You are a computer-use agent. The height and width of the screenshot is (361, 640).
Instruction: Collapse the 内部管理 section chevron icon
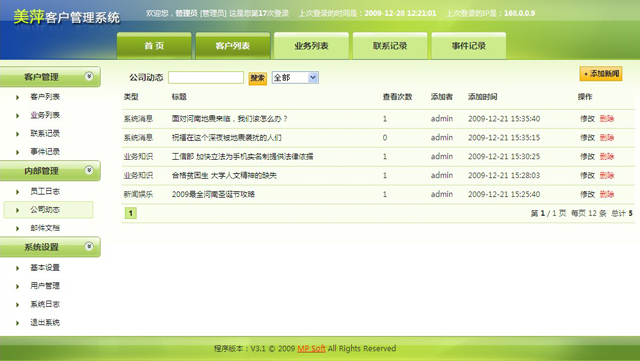pyautogui.click(x=89, y=170)
